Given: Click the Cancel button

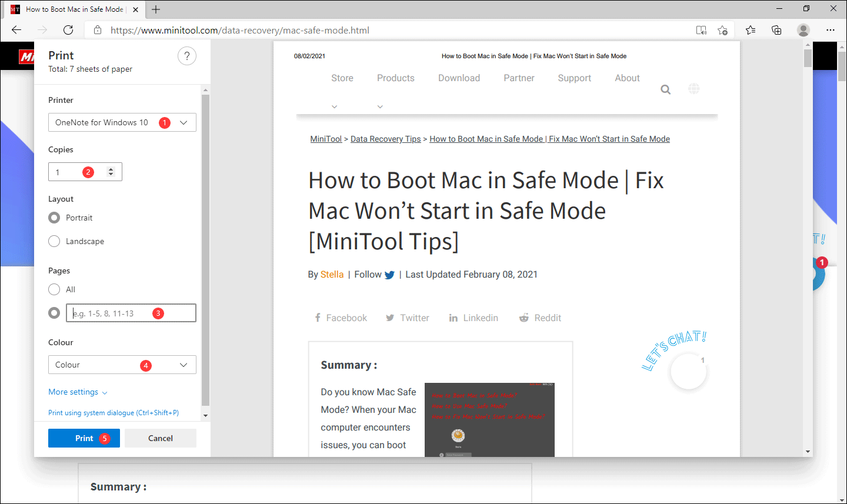Looking at the screenshot, I should click(161, 438).
